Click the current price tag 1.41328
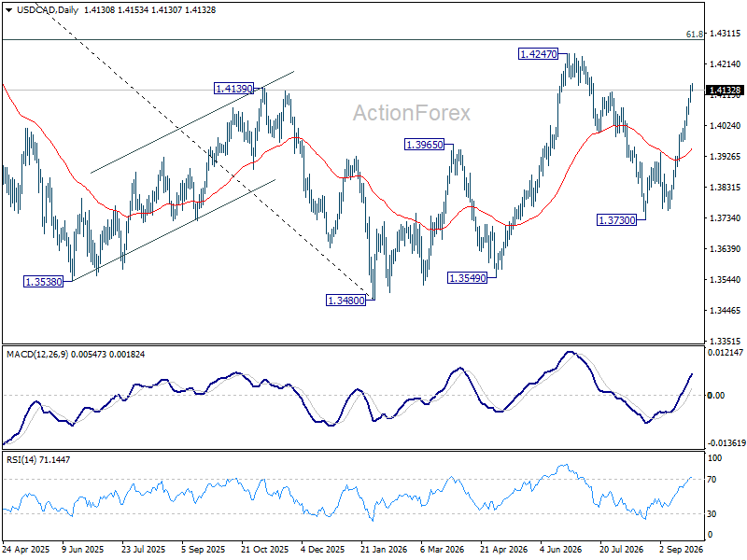This screenshot has width=747, height=560. 725,91
